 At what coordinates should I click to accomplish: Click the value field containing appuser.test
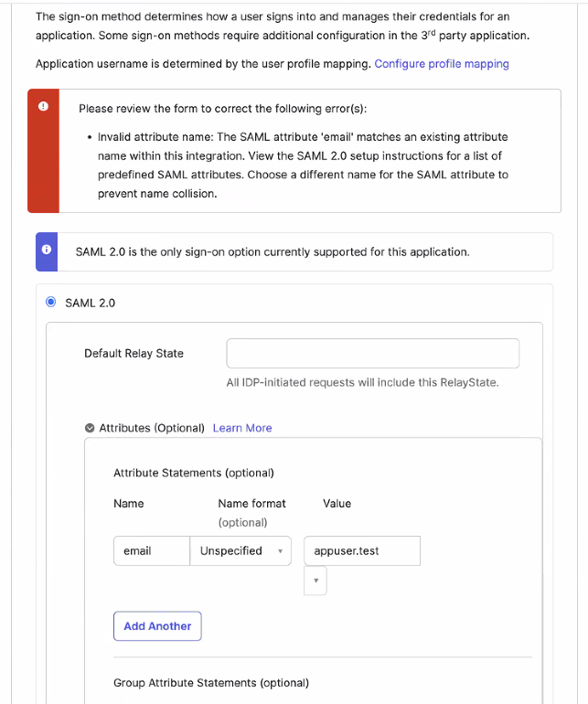tap(362, 551)
